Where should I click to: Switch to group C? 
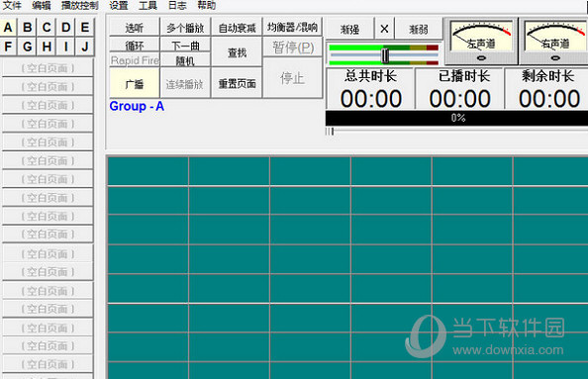point(47,27)
